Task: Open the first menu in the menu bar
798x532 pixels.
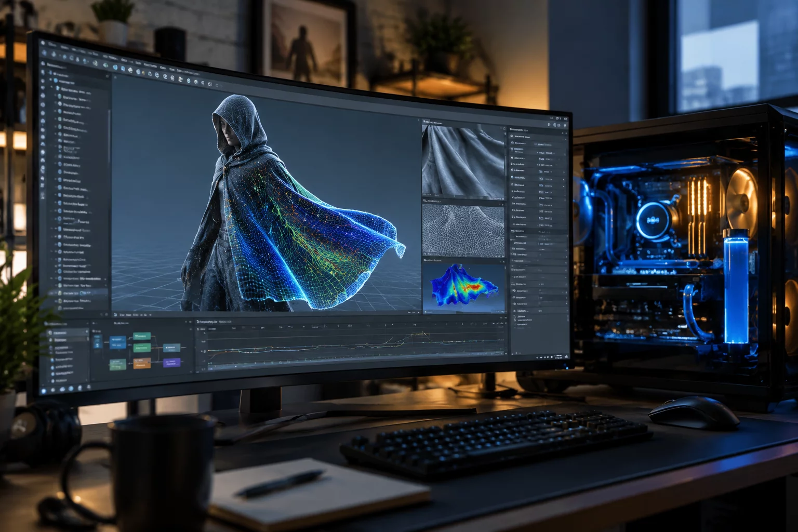Action: [x=52, y=44]
